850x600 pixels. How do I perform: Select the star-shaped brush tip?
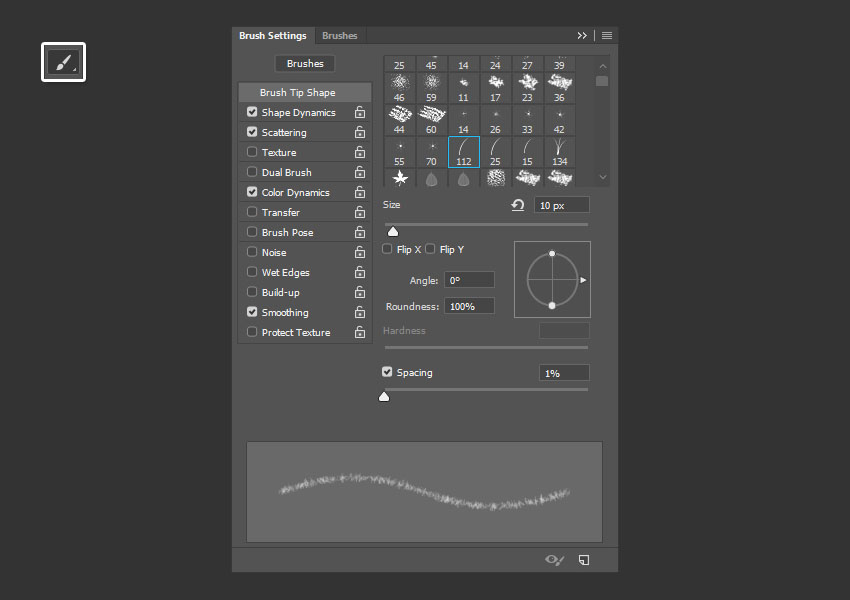(400, 178)
